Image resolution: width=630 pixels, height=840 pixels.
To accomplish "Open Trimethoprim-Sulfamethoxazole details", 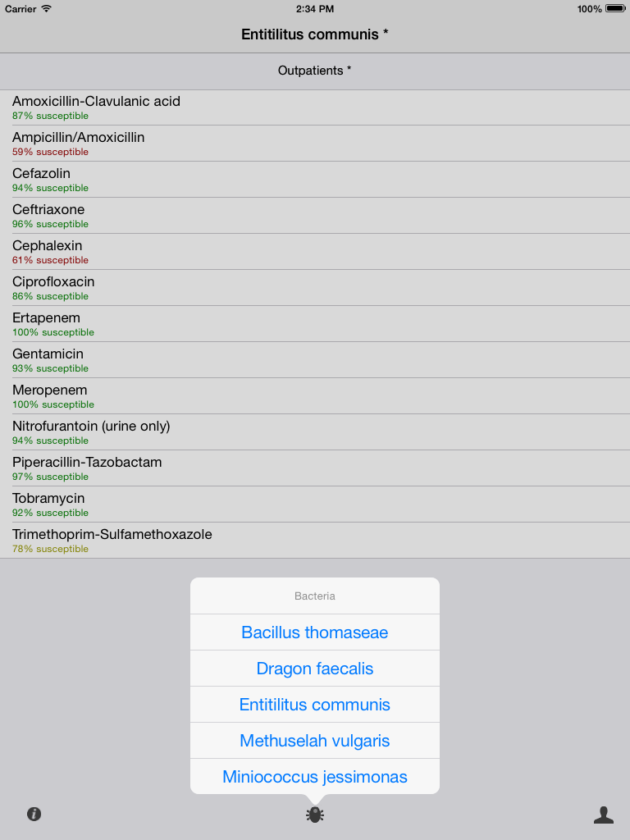I will click(x=315, y=541).
